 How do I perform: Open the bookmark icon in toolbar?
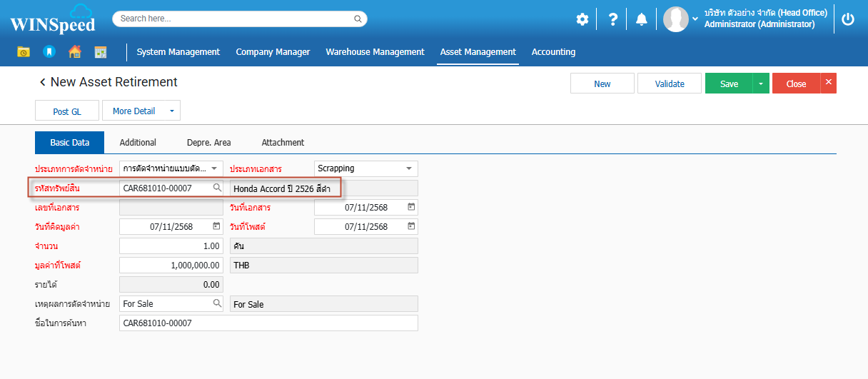[49, 51]
